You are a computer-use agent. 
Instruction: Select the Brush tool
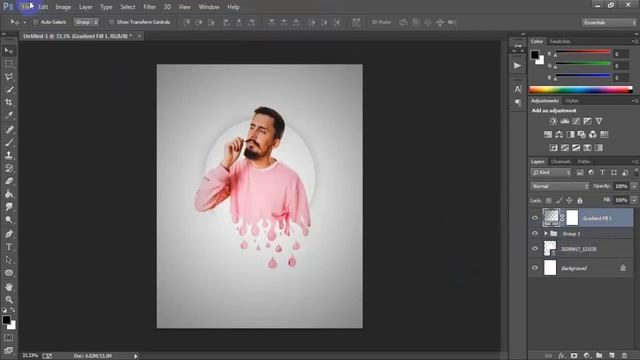point(9,142)
